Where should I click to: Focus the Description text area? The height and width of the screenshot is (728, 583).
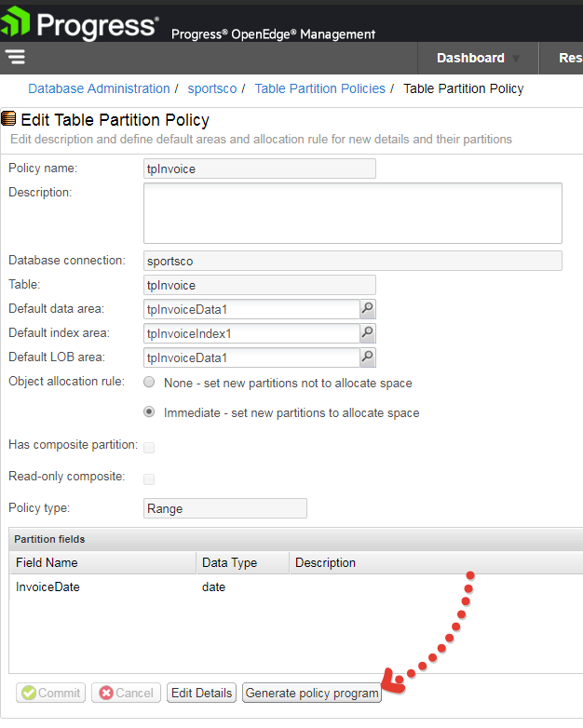click(353, 213)
